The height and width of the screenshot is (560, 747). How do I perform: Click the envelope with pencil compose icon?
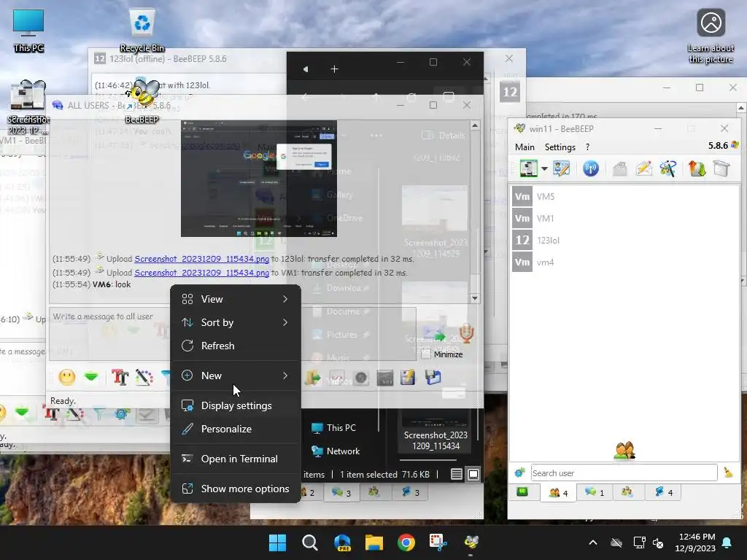(x=644, y=168)
